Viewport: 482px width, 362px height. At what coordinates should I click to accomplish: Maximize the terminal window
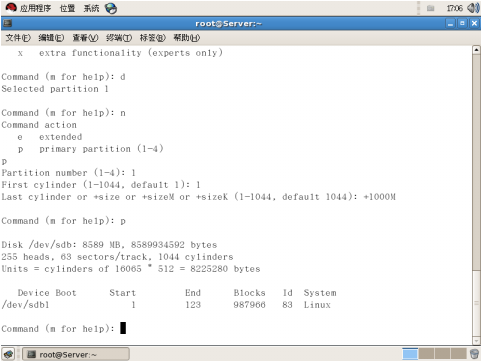pos(462,24)
